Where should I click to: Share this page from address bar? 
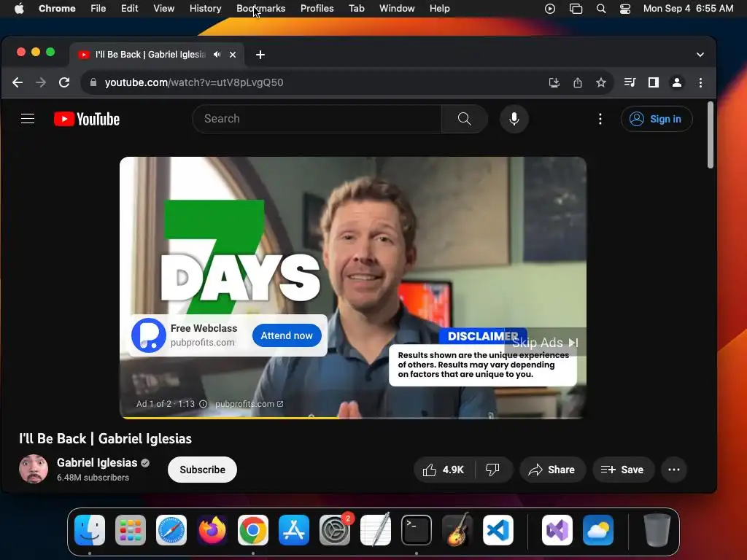click(578, 82)
